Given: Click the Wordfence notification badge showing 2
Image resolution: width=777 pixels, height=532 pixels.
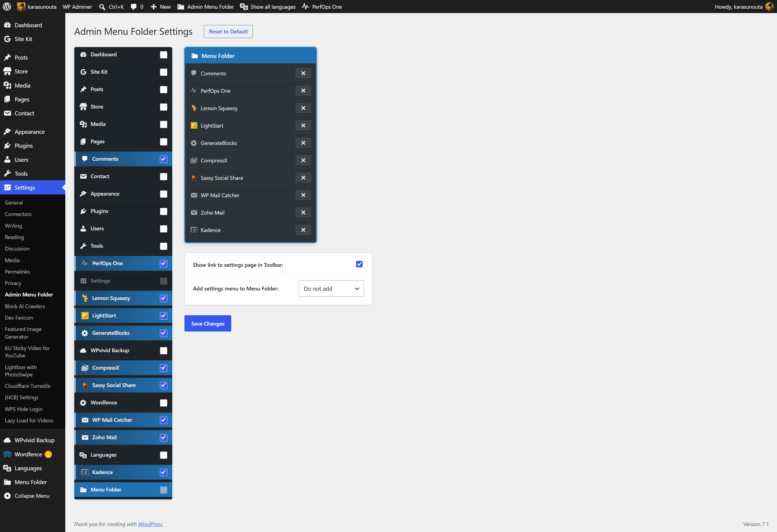Looking at the screenshot, I should [48, 454].
